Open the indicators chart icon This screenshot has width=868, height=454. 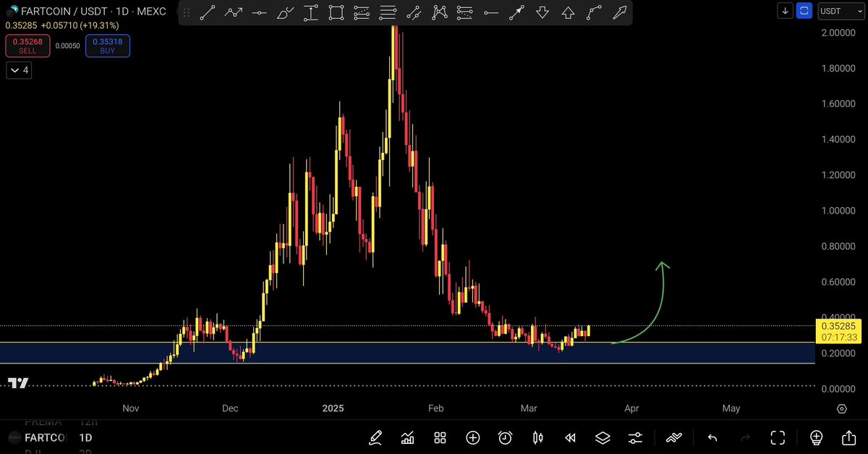point(407,437)
